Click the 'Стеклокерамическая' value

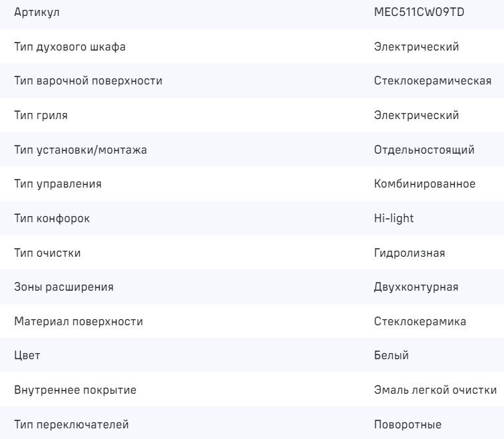pos(433,81)
